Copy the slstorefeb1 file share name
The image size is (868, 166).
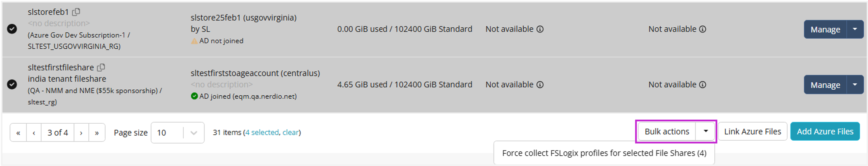tap(76, 12)
